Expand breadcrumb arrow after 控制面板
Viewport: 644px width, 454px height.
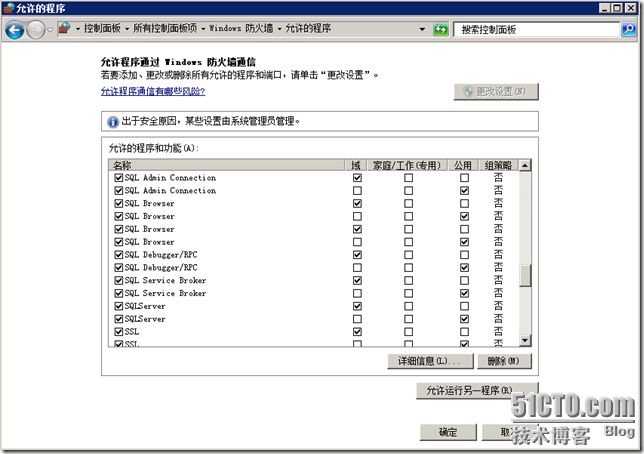point(127,29)
